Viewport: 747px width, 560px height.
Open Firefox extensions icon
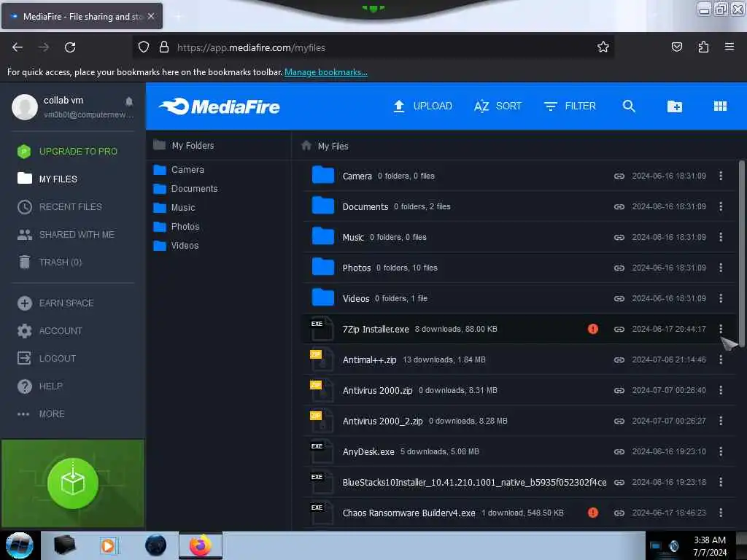703,47
